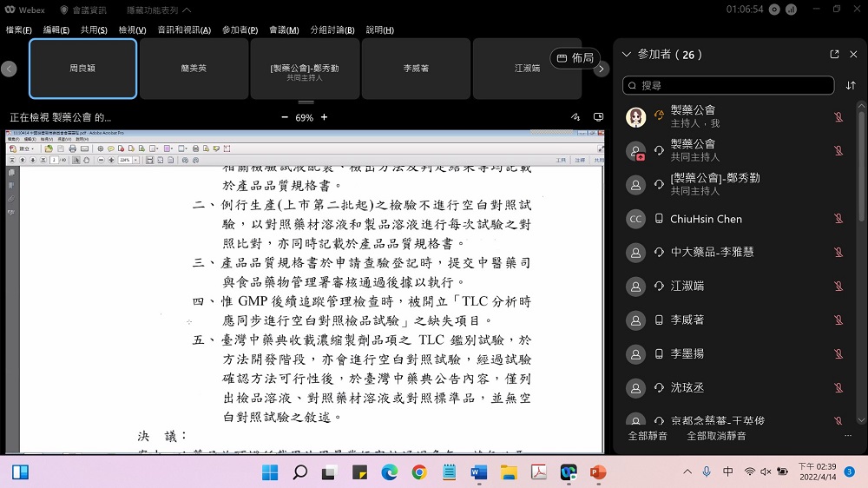Open the 檢視(V) menu
Image resolution: width=868 pixels, height=488 pixels.
[x=132, y=30]
